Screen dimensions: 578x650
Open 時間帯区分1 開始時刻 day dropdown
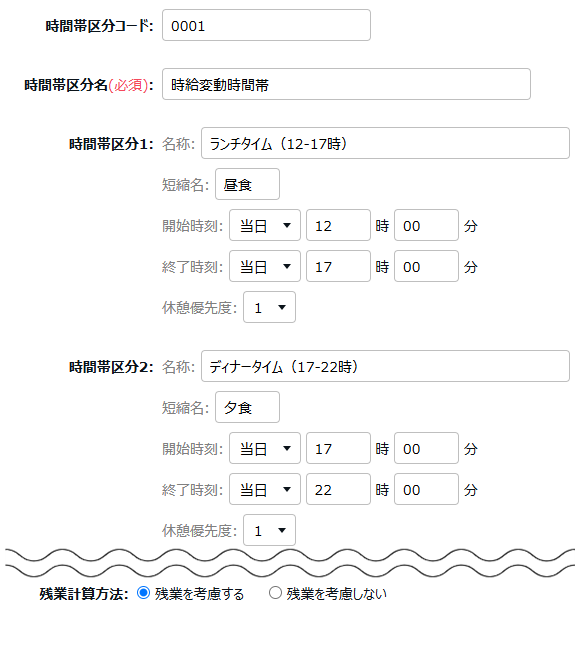tap(265, 225)
